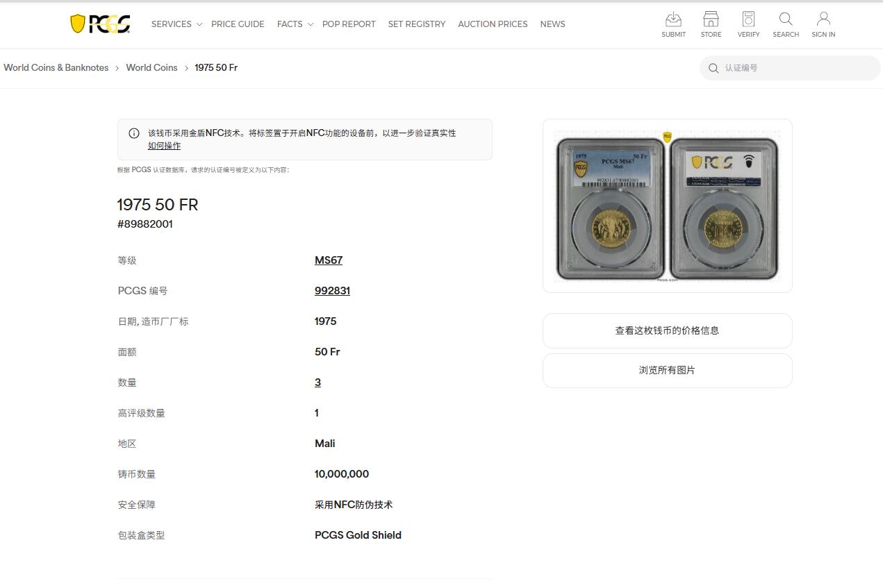Open PCGS 编号 992831 link
Viewport: 883px width, 588px height.
[332, 290]
